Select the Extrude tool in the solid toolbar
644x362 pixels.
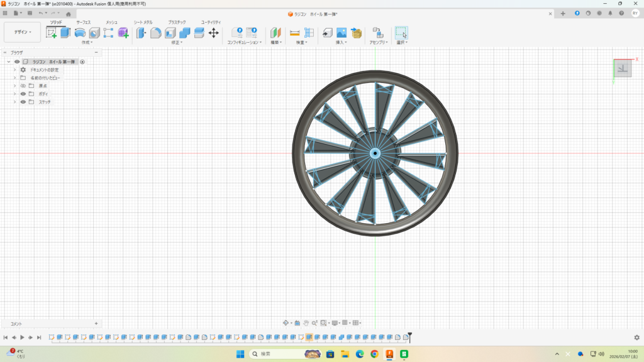(x=65, y=33)
